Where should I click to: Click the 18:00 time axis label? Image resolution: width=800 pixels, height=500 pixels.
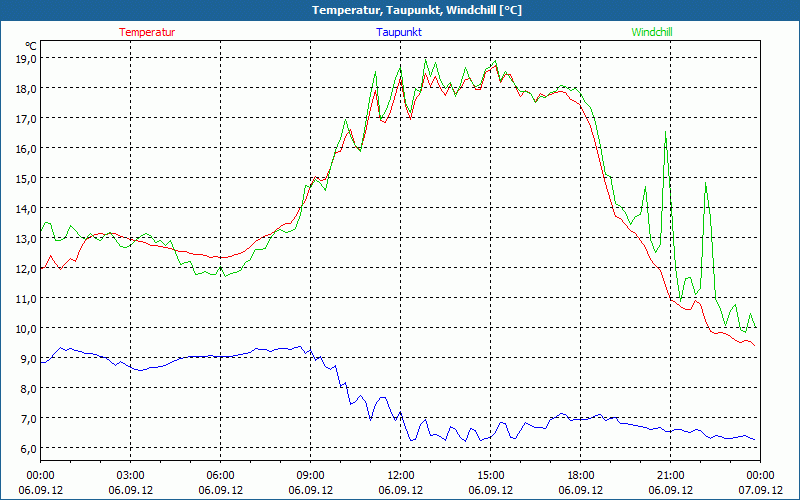581,476
